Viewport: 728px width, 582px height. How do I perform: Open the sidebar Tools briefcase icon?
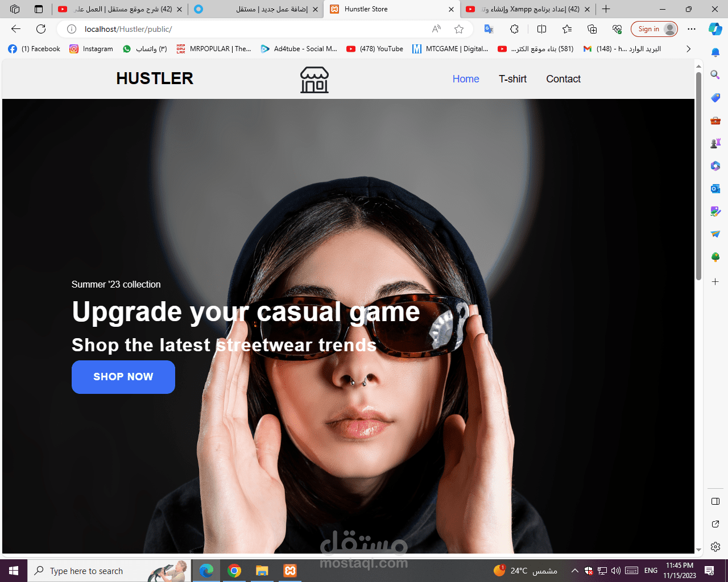(715, 120)
